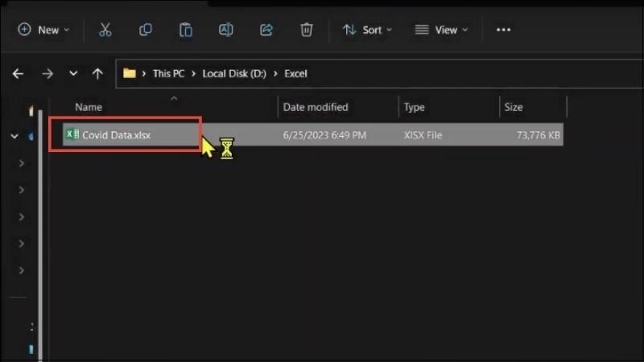Click the Copy icon in toolbar
Screen dimensions: 644x362
point(146,30)
